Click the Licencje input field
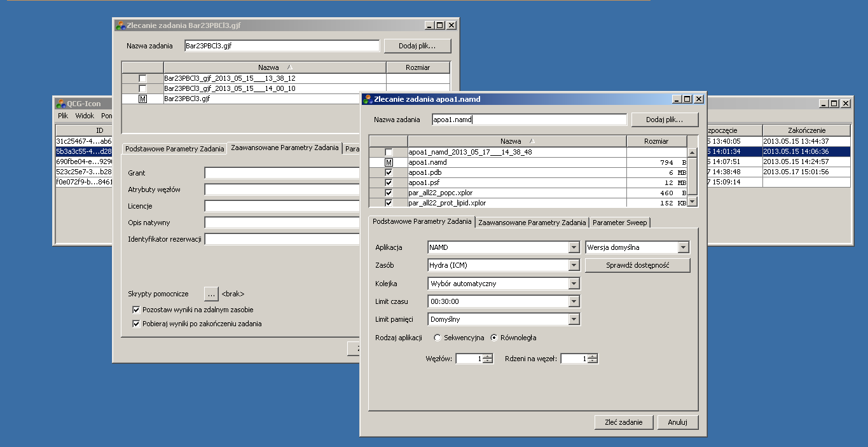The image size is (868, 447). coord(282,206)
